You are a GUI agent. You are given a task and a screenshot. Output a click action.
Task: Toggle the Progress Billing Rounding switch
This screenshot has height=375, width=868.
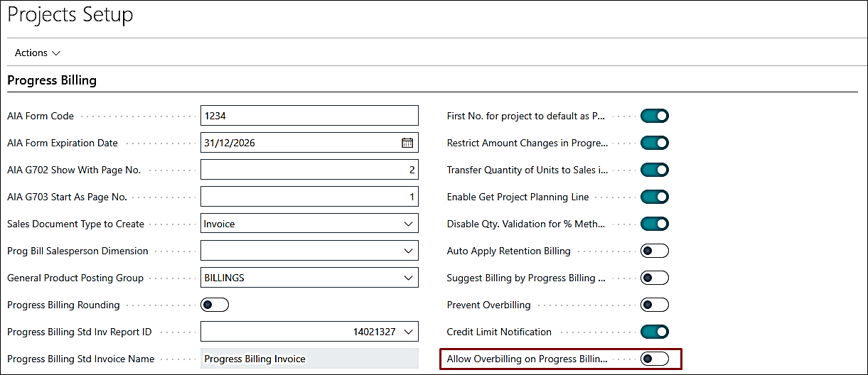215,305
